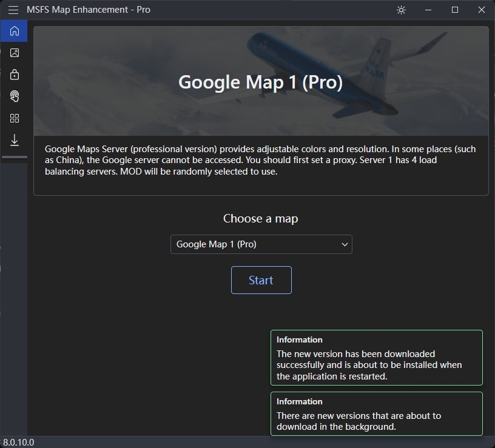Click the downloaded successfully Information notification
Image resolution: width=495 pixels, height=448 pixels.
pyautogui.click(x=376, y=358)
